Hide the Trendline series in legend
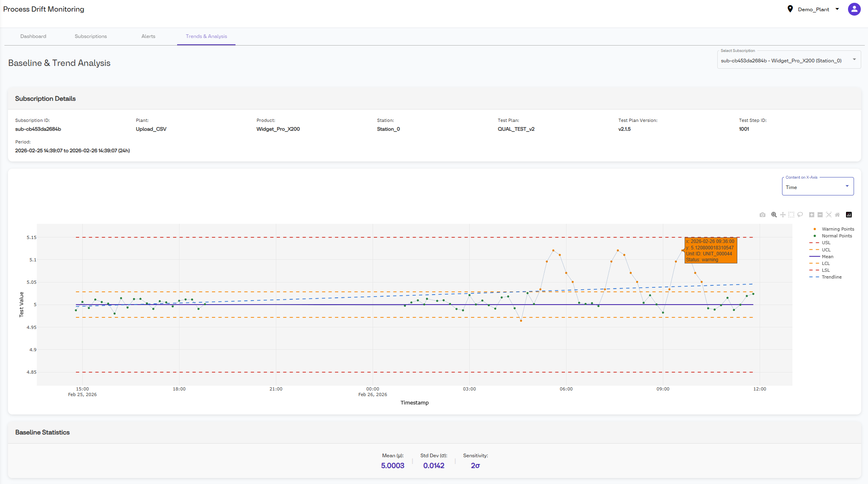The image size is (868, 484). (x=831, y=277)
